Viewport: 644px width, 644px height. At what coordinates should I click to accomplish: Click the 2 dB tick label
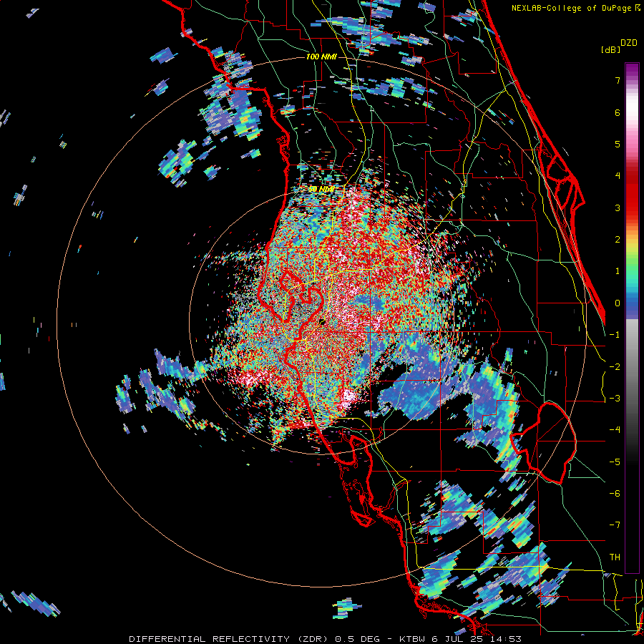(618, 240)
